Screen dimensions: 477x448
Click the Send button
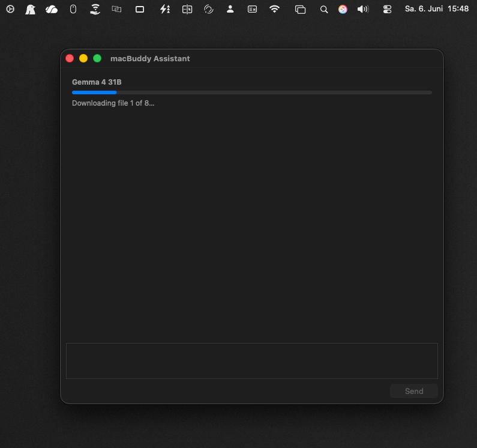(414, 391)
